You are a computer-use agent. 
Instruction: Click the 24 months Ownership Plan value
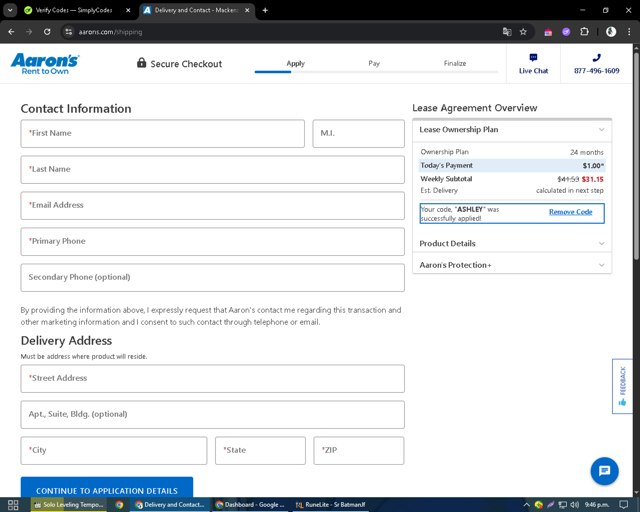587,152
